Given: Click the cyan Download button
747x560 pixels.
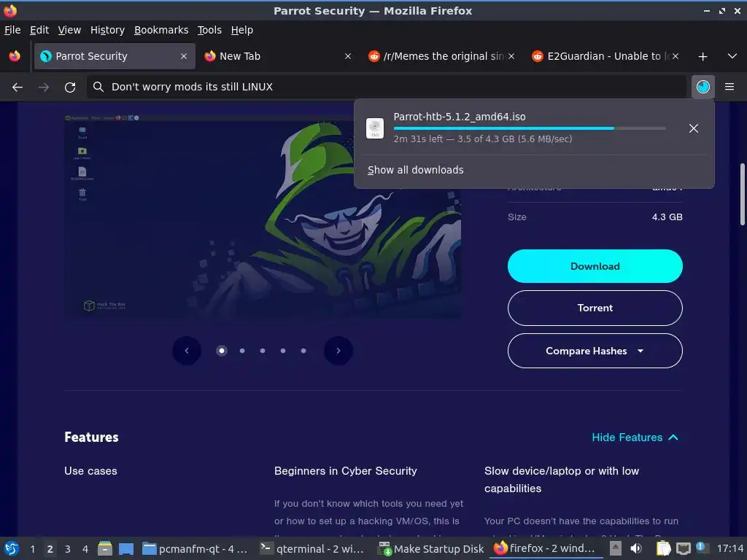Looking at the screenshot, I should [x=595, y=266].
